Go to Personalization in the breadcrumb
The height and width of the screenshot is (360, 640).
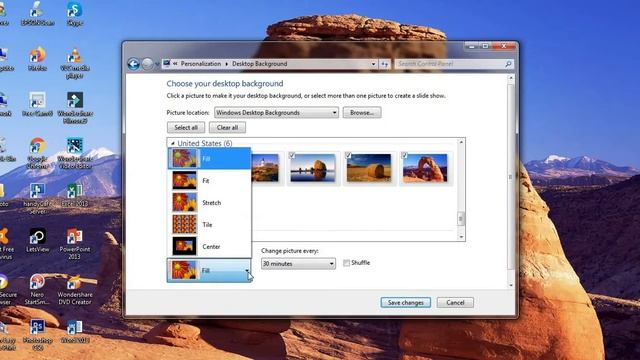pos(200,64)
